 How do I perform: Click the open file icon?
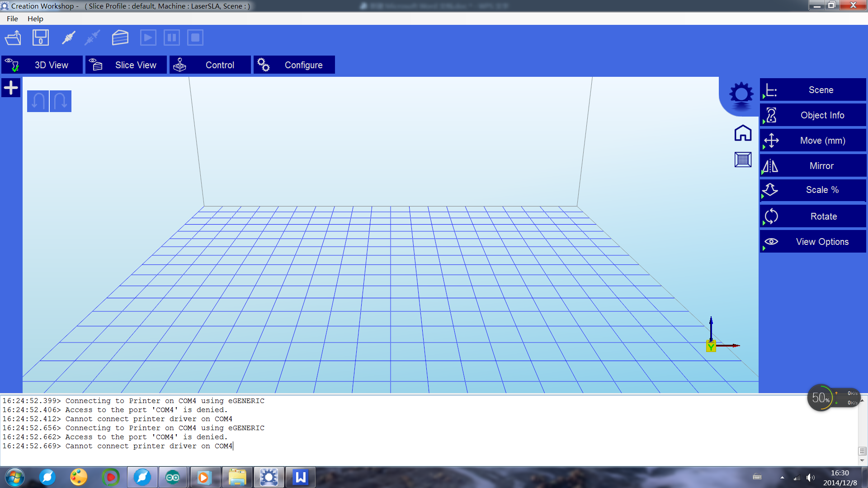pyautogui.click(x=13, y=38)
